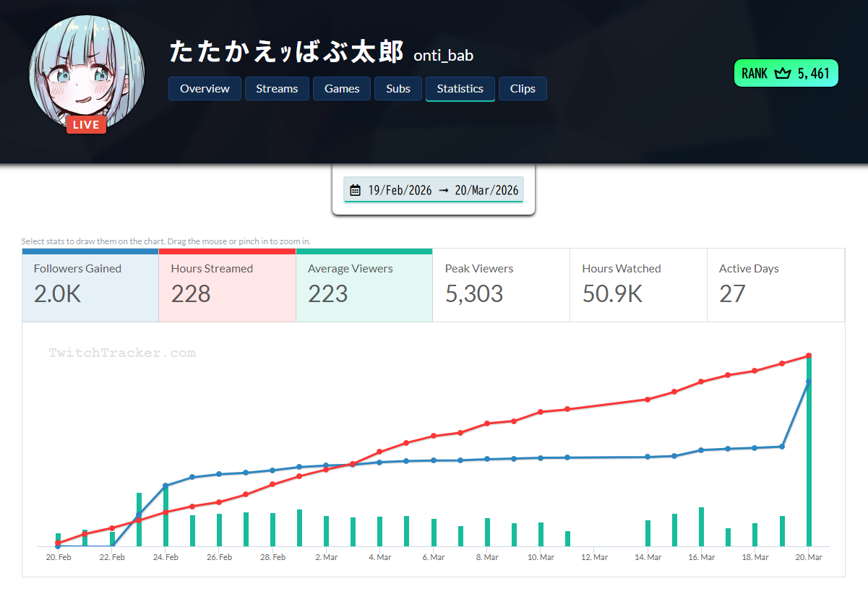Viewport: 868px width, 594px height.
Task: Click the crown icon in RANK badge
Action: pos(782,74)
